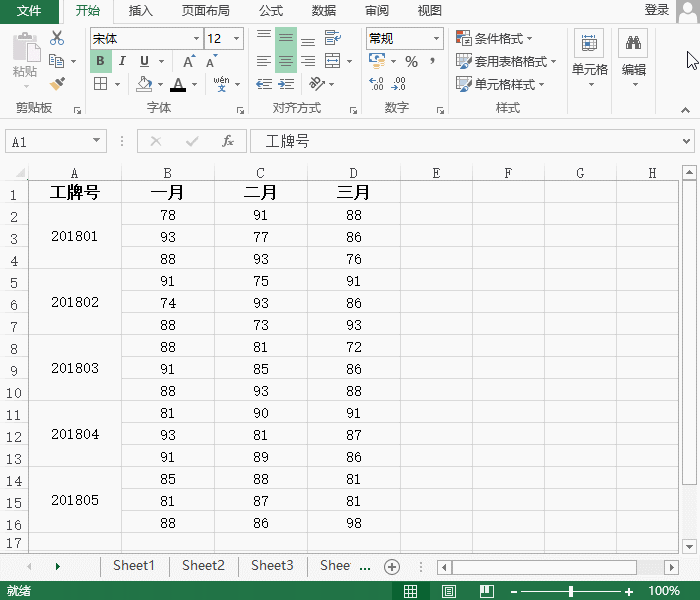The image size is (700, 600).
Task: Click the zoom slider in status bar
Action: (x=570, y=591)
